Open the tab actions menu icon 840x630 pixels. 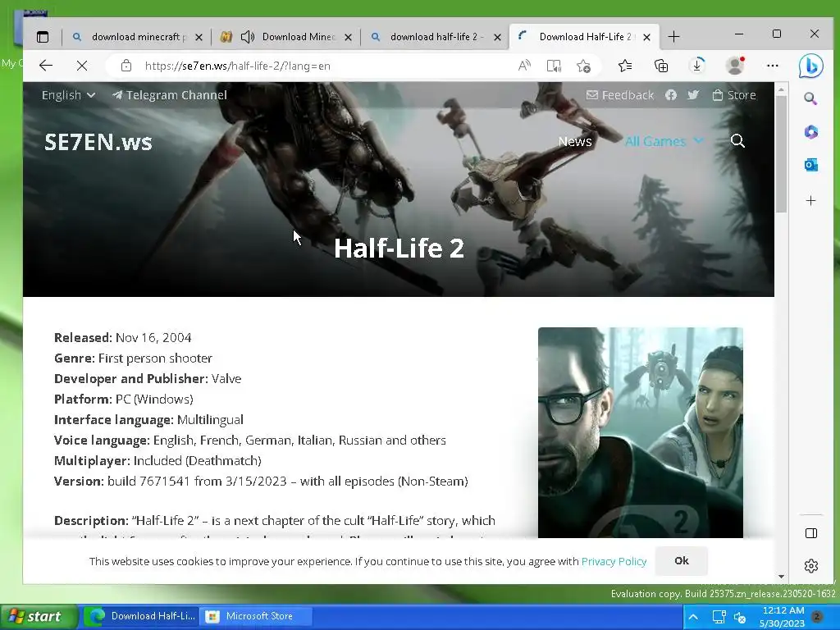coord(43,37)
